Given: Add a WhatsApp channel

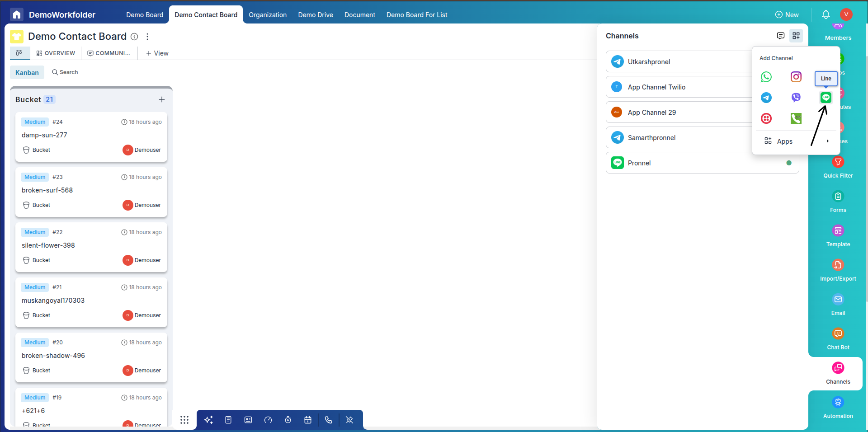Looking at the screenshot, I should click(x=766, y=77).
